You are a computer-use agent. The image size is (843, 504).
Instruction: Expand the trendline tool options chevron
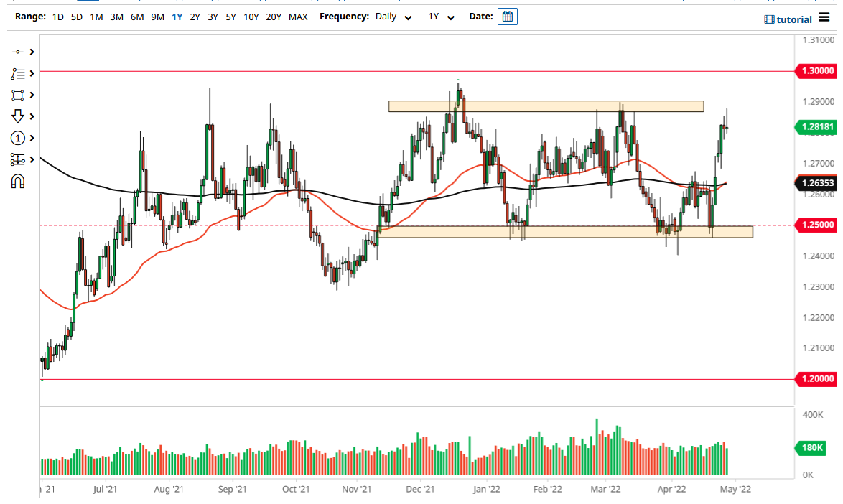click(x=32, y=52)
